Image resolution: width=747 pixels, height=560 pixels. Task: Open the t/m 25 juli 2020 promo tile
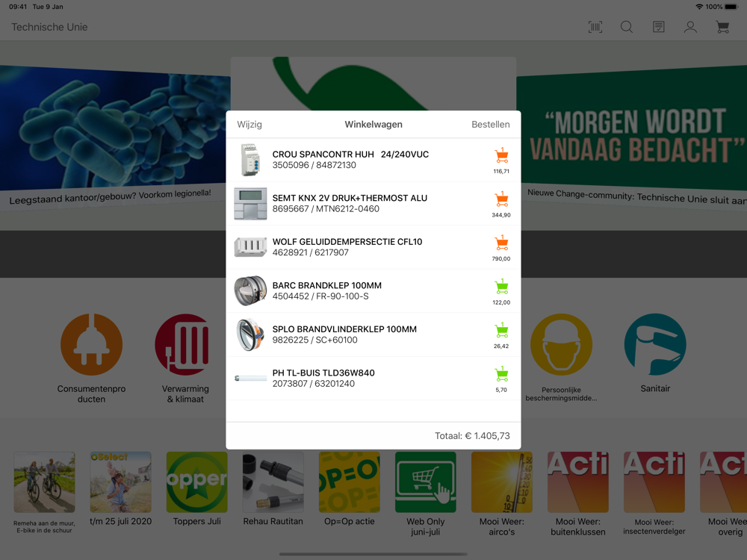point(120,482)
